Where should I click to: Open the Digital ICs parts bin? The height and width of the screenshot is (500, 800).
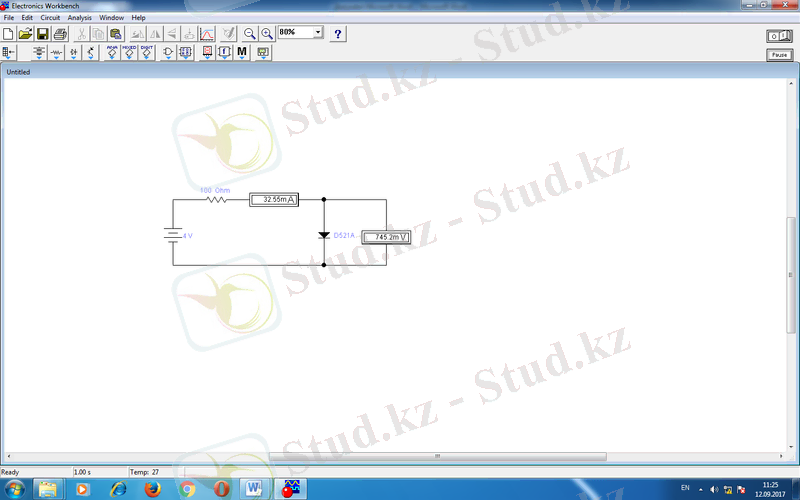146,52
